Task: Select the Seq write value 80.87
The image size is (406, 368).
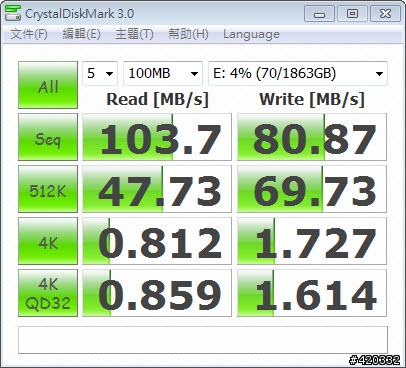Action: click(312, 137)
